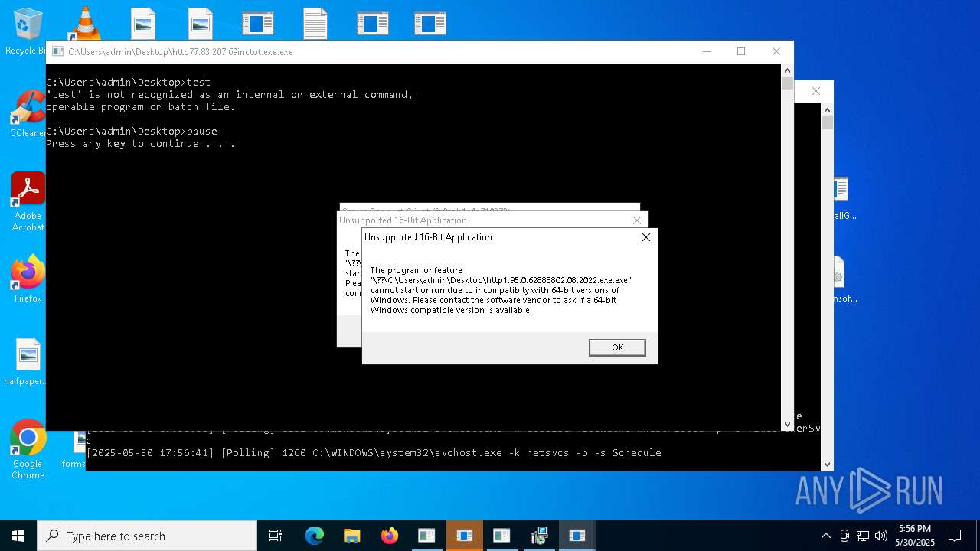Close the front Unsupported 16-Bit Application dialog
Image resolution: width=980 pixels, height=551 pixels.
click(645, 237)
